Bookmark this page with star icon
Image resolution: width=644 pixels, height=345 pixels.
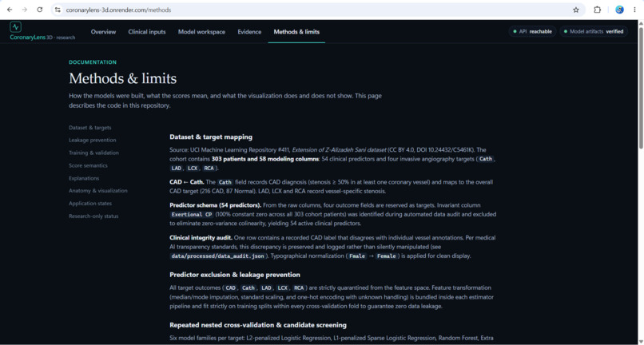(x=576, y=10)
